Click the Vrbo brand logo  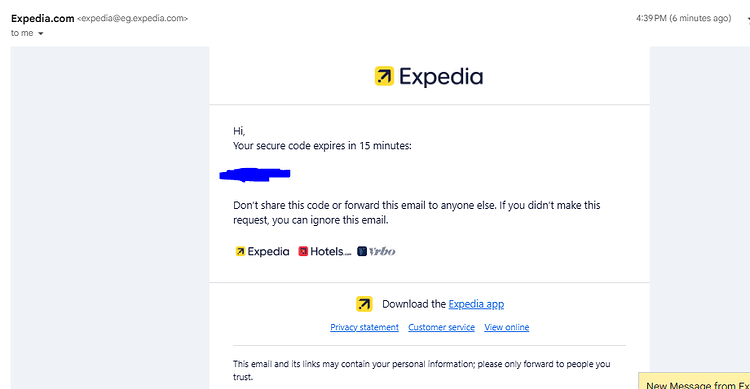coord(376,251)
